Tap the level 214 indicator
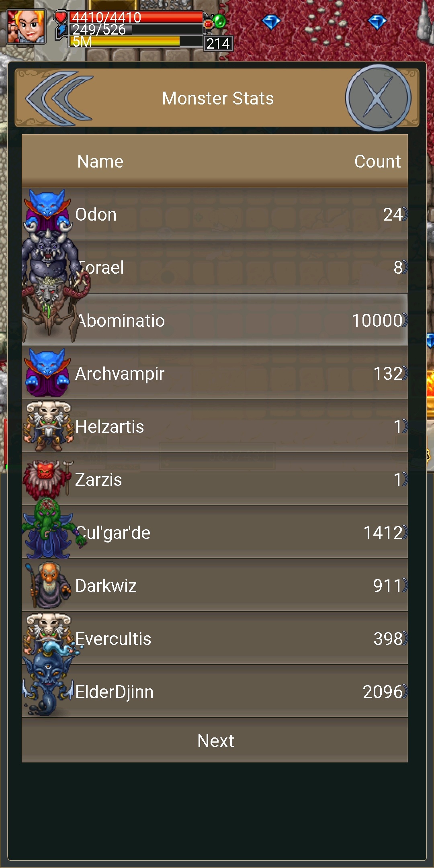Image resolution: width=434 pixels, height=868 pixels. pos(218,43)
